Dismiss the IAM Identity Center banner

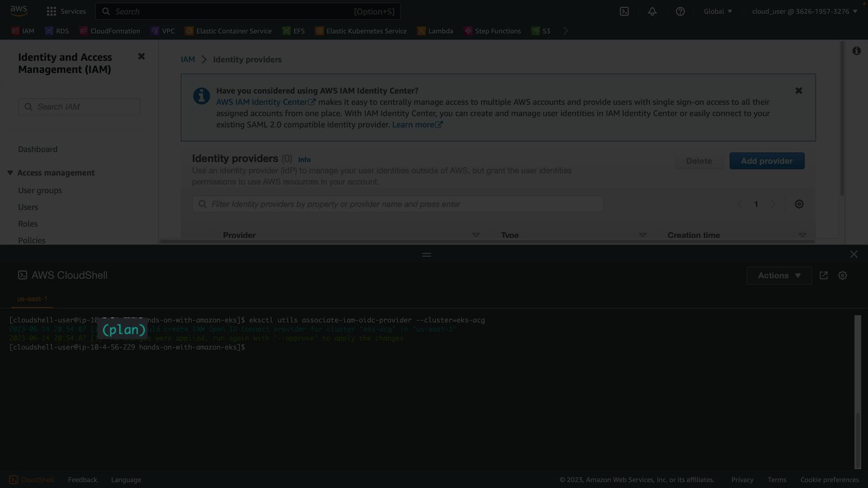pos(798,90)
